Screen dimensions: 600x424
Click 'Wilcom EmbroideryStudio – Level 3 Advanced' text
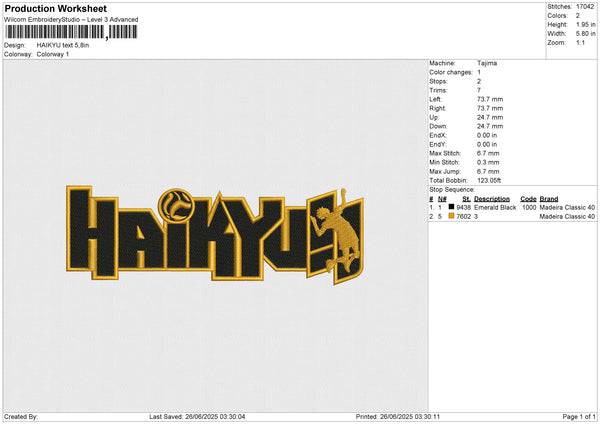pos(71,20)
